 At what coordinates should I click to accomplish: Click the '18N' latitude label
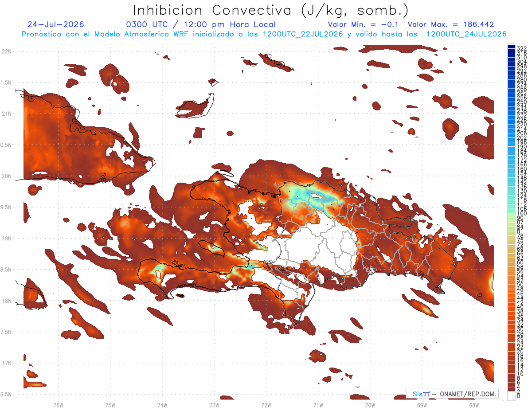[x=6, y=301]
